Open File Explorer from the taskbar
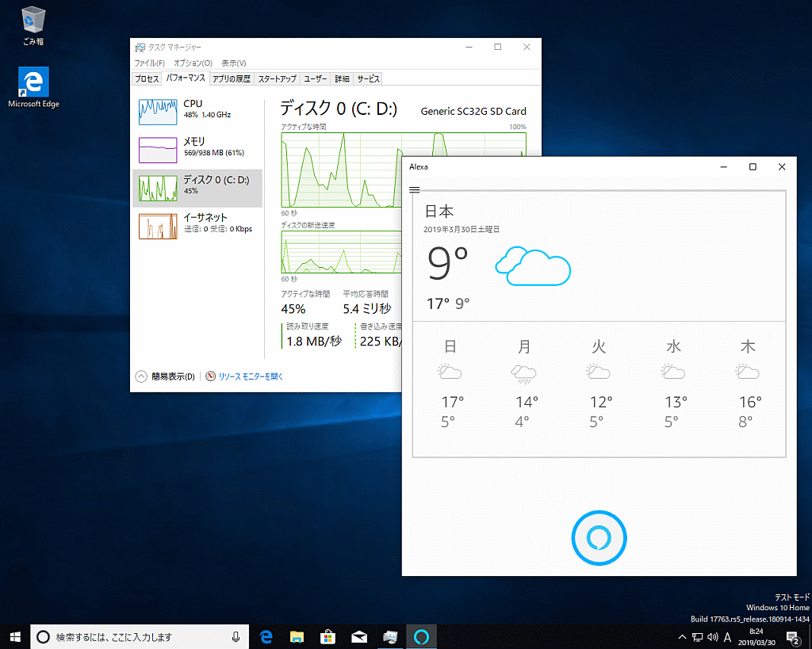This screenshot has height=649, width=812. coord(297,637)
